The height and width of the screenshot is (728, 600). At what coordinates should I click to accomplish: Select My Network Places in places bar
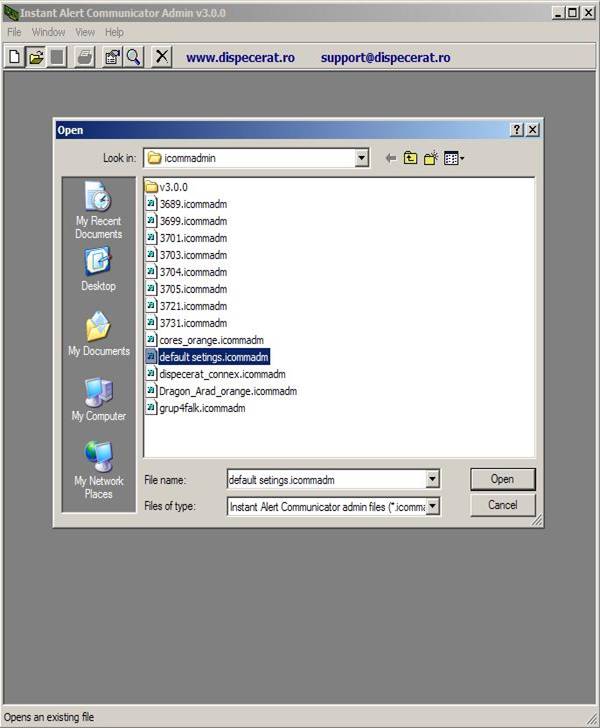pos(98,470)
